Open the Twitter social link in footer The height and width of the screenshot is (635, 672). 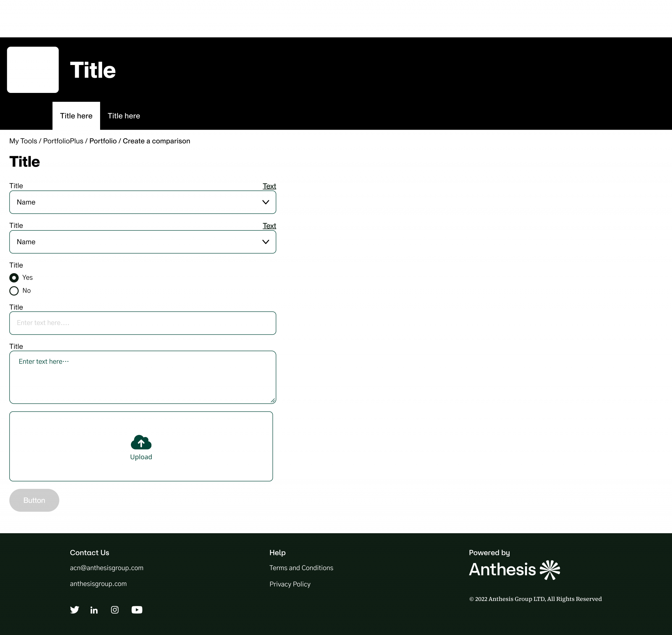(74, 610)
